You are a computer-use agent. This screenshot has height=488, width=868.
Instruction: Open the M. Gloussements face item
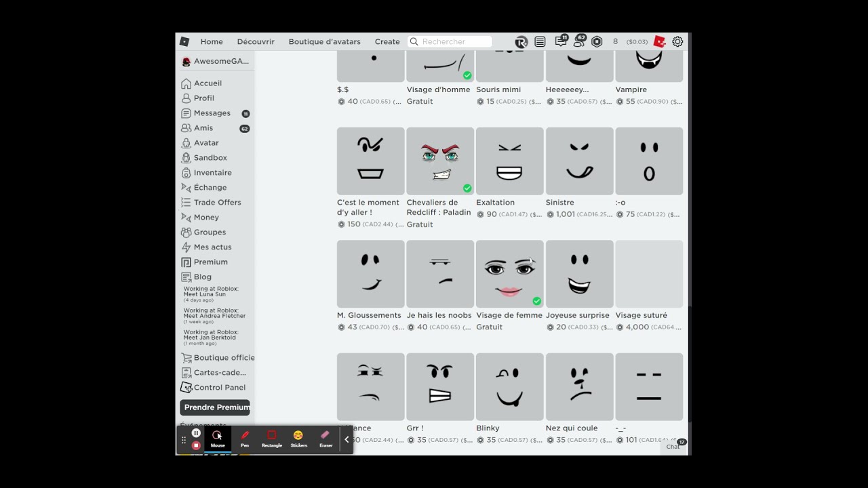pyautogui.click(x=371, y=274)
